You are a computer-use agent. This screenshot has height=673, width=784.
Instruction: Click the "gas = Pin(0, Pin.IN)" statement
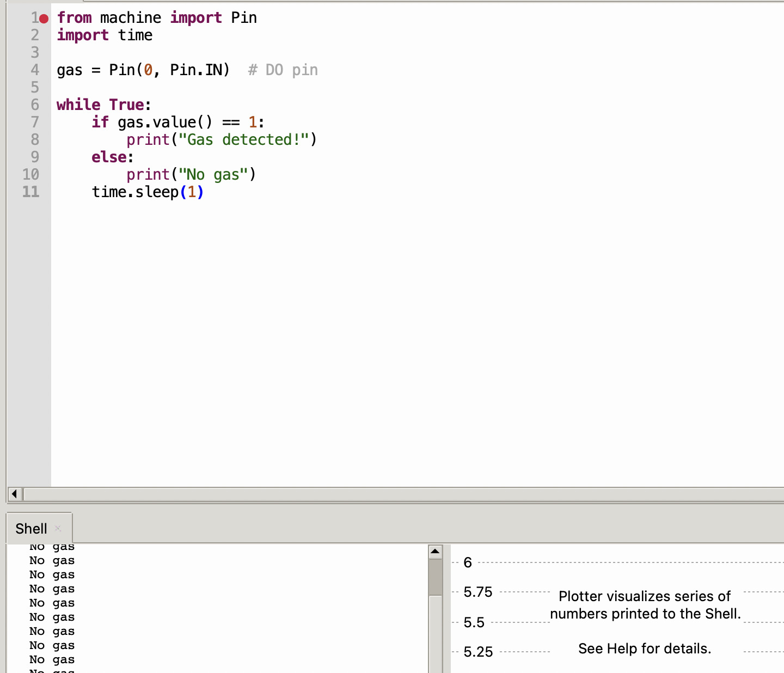143,70
